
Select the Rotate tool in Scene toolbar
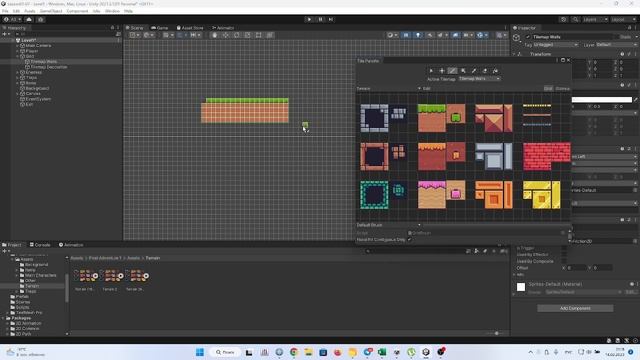[x=237, y=35]
